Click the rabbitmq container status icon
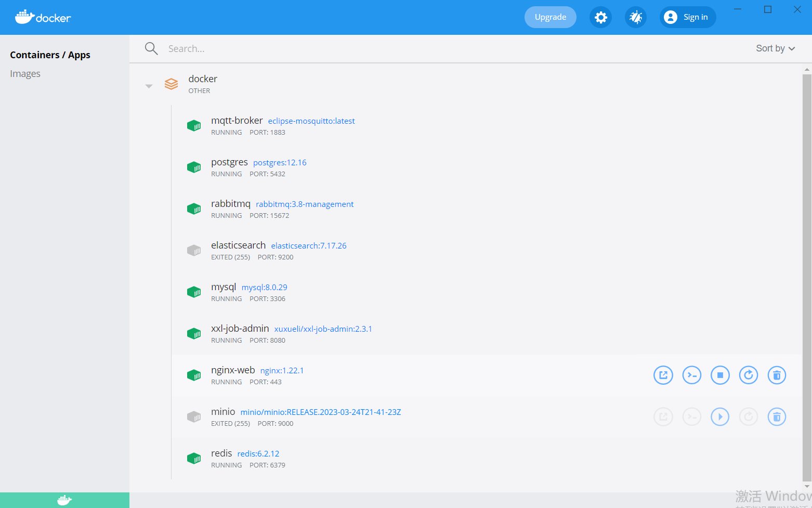The image size is (812, 508). (x=194, y=209)
